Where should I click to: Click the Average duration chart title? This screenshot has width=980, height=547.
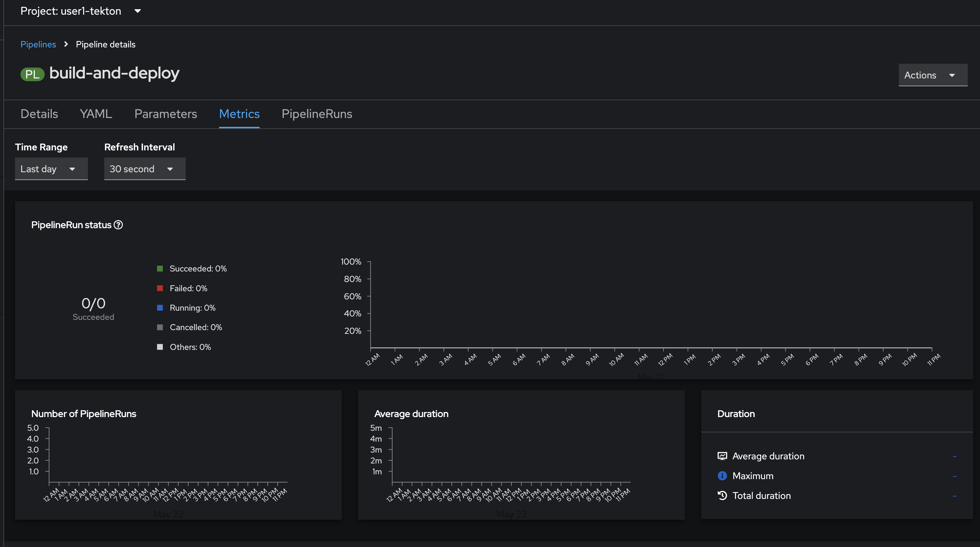click(x=411, y=414)
